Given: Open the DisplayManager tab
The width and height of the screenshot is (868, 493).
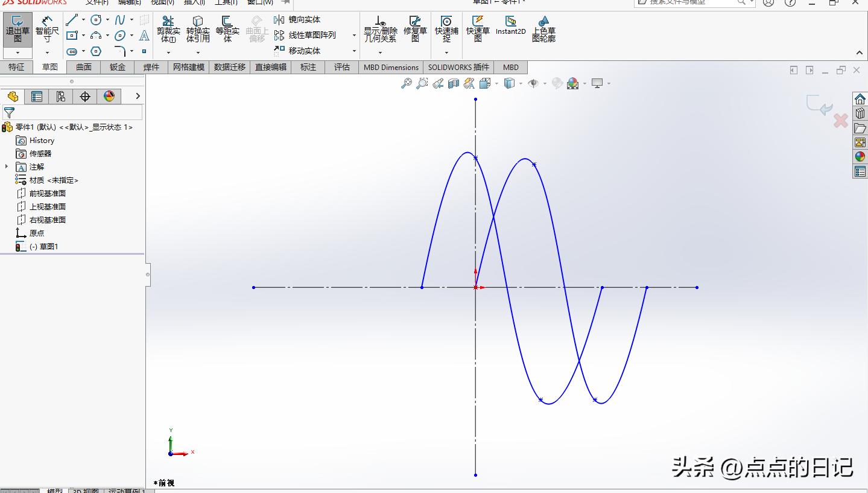Looking at the screenshot, I should coord(109,97).
